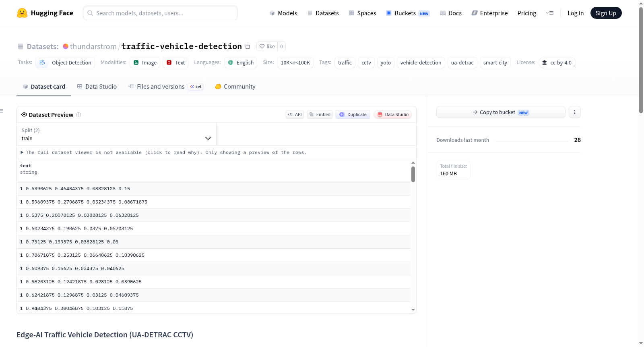
Task: Focus the search models input field
Action: tap(160, 13)
